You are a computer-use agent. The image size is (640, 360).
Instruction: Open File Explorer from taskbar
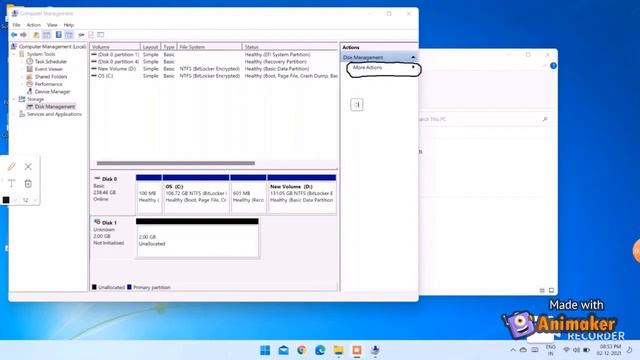click(x=338, y=350)
